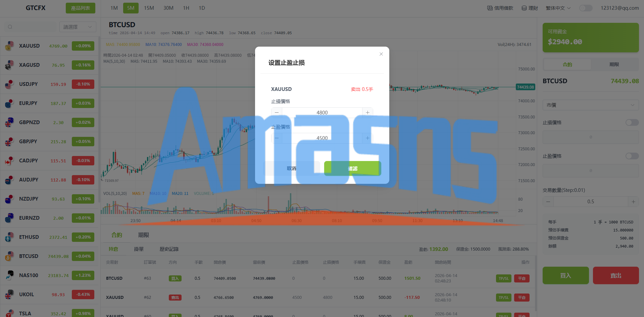644x317 pixels.
Task: Open TP/SL for BTCUSD order #63
Action: 503,278
